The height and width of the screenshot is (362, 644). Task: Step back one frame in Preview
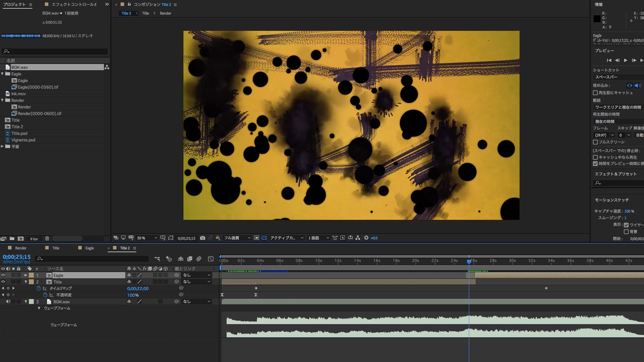point(617,60)
